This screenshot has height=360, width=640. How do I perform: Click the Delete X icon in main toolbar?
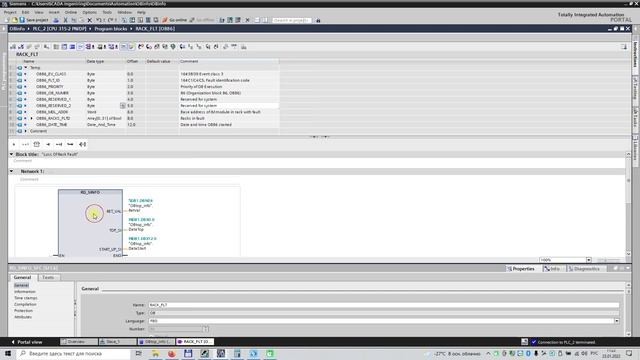coord(90,20)
